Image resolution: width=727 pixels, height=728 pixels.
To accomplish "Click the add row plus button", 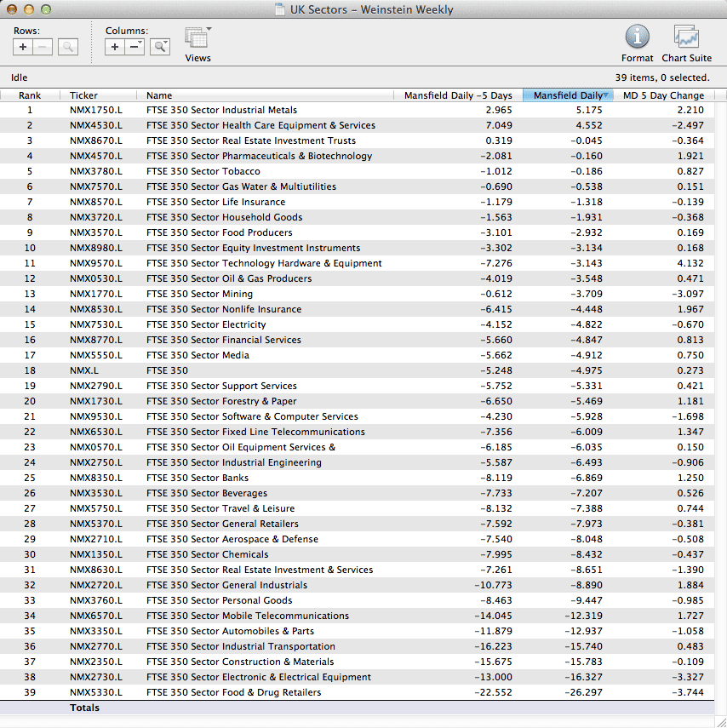I will (x=23, y=48).
